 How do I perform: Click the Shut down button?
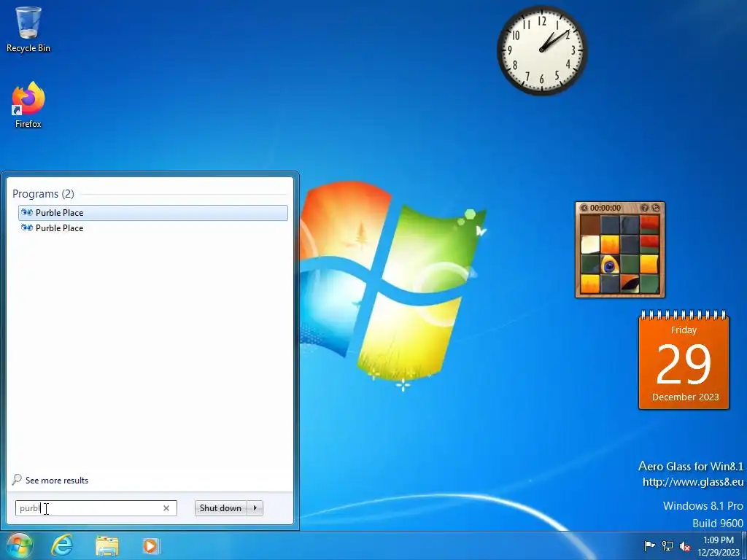(x=220, y=508)
